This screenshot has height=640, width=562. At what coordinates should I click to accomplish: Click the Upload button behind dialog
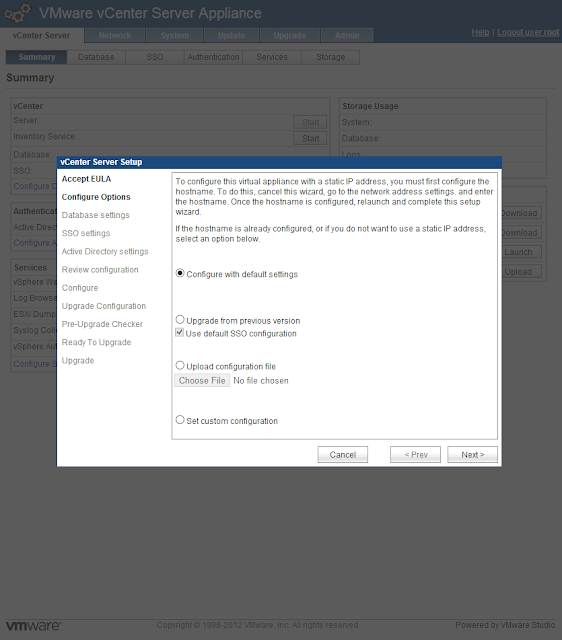coord(521,272)
